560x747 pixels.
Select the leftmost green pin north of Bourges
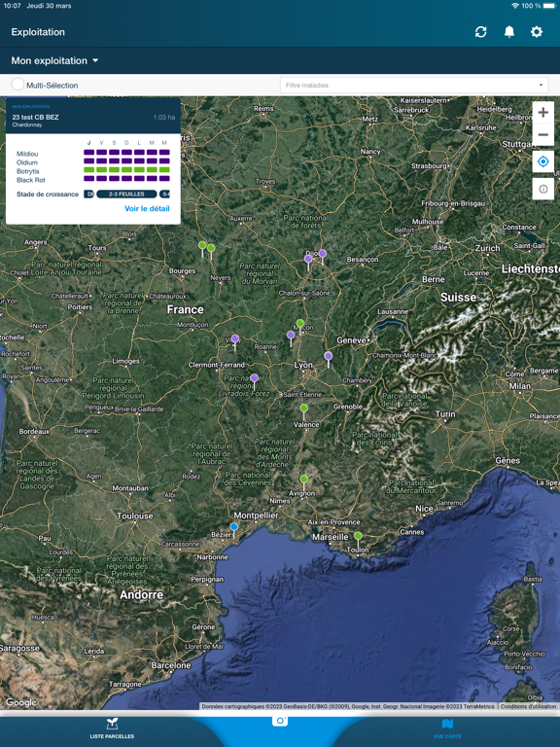[202, 248]
